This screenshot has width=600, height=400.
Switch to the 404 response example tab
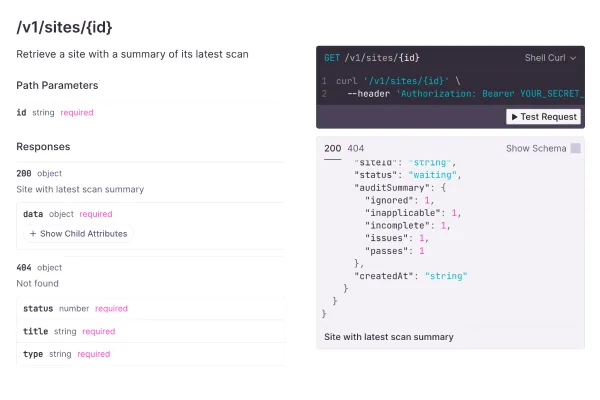pyautogui.click(x=355, y=148)
